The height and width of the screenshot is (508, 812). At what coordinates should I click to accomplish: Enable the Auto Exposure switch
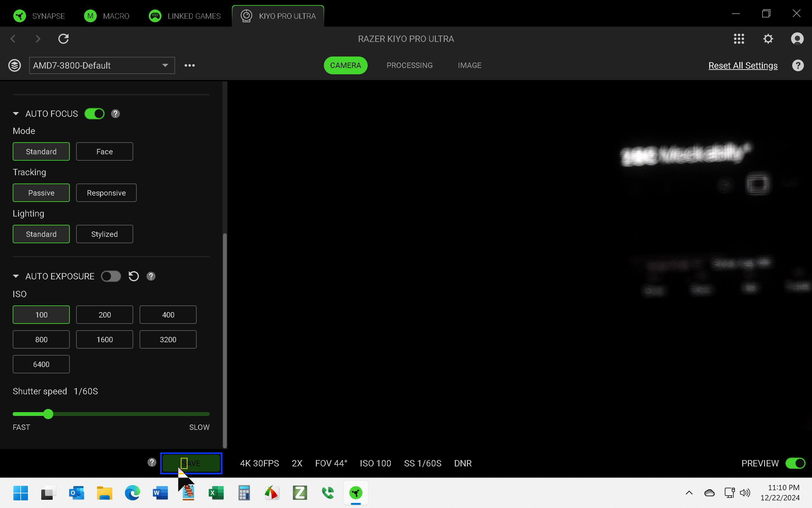(x=111, y=276)
